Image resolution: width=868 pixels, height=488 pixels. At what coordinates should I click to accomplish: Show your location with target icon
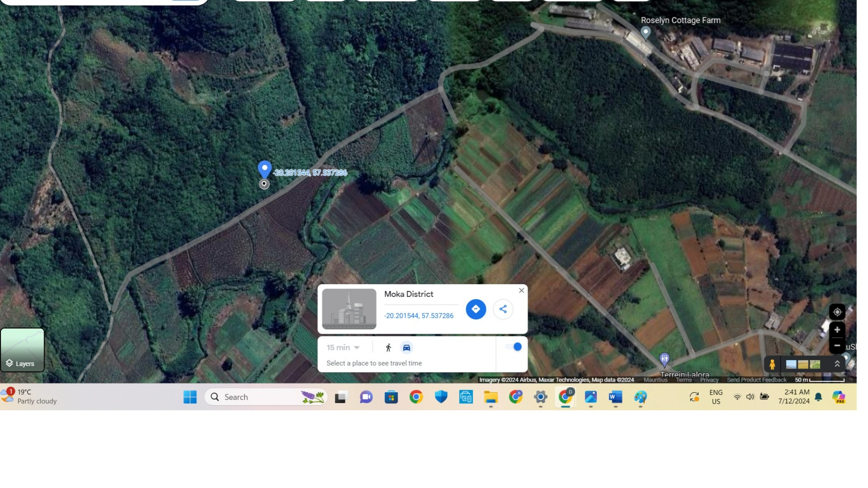click(837, 312)
